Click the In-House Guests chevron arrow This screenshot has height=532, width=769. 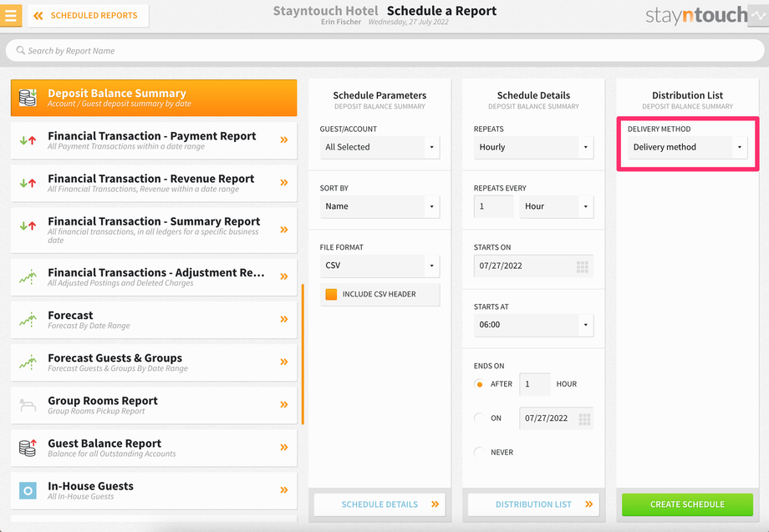pyautogui.click(x=284, y=490)
